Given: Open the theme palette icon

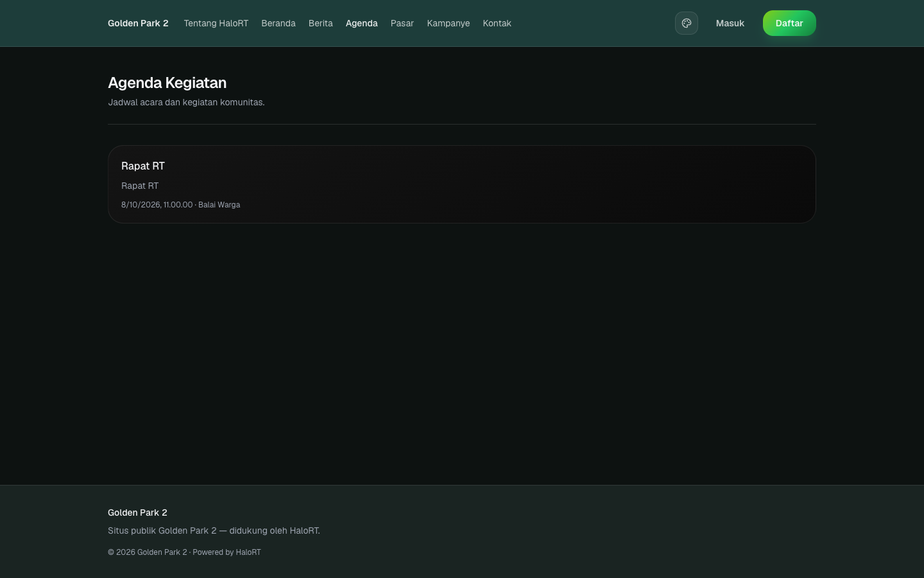Looking at the screenshot, I should pos(686,23).
